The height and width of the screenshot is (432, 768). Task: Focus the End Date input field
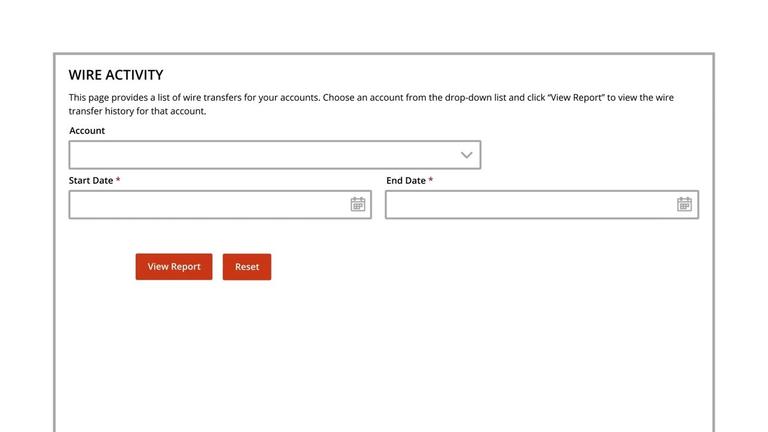click(x=542, y=204)
